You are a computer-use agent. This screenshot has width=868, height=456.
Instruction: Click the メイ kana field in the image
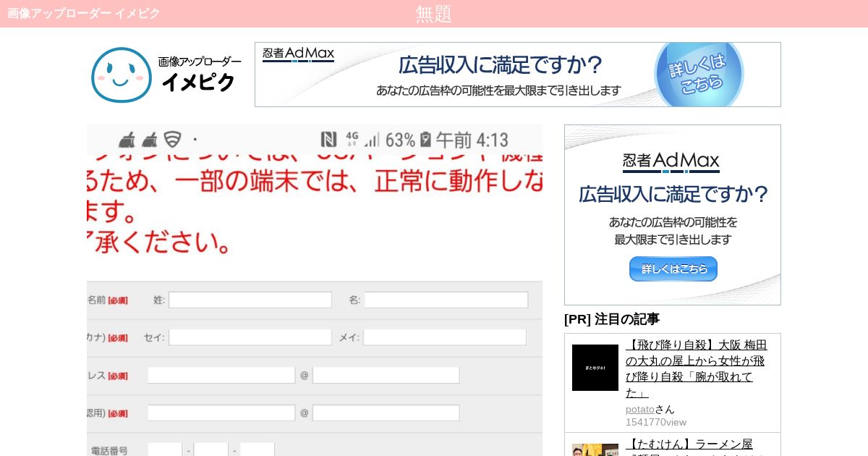tap(445, 337)
